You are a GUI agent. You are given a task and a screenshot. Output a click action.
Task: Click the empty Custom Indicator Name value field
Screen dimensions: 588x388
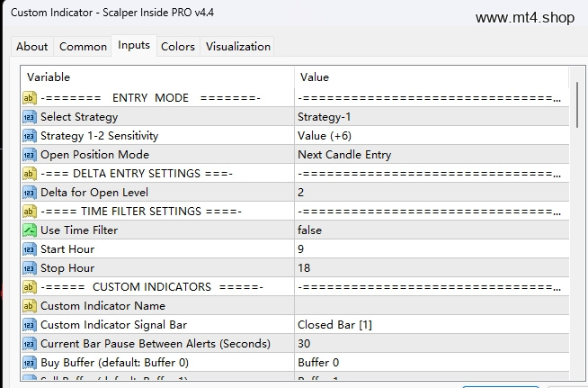tap(432, 306)
